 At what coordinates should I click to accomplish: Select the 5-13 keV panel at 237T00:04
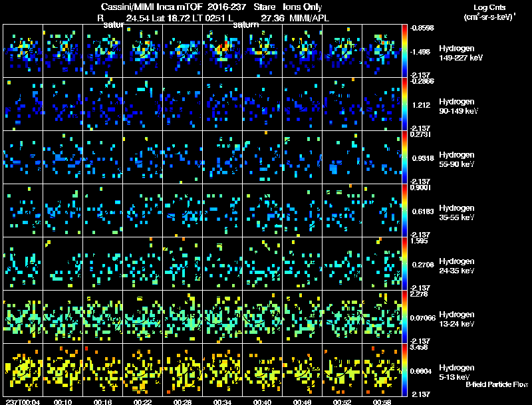click(23, 370)
